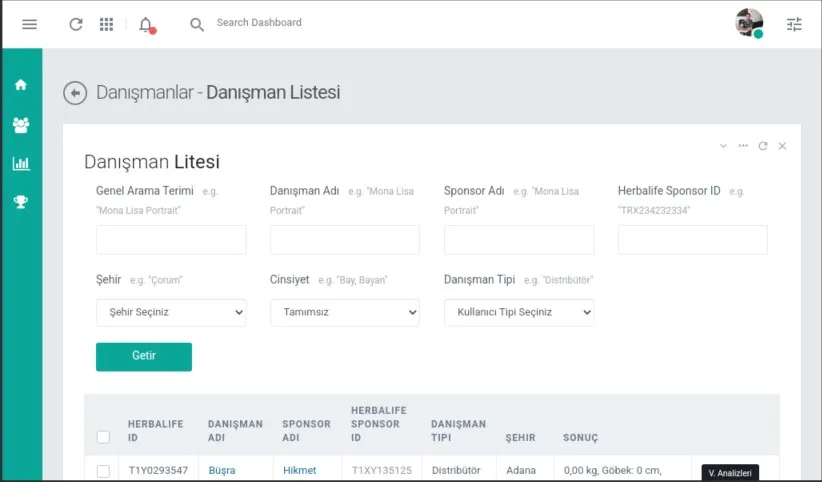Click the back arrow beside Danışmanlar
Image resolution: width=822 pixels, height=482 pixels.
[x=75, y=93]
